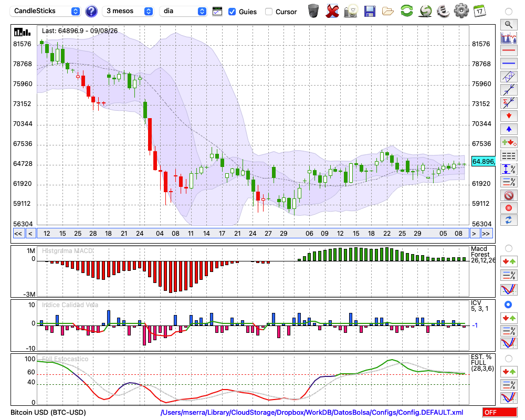Open the dia interval dropdown
Image resolution: width=525 pixels, height=420 pixels.
(x=183, y=11)
